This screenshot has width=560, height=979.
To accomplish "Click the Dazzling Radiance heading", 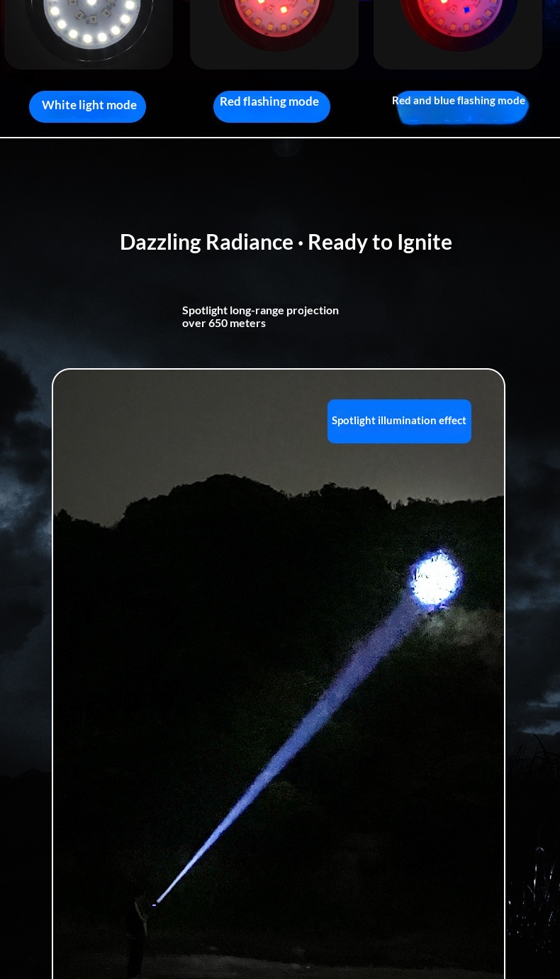I will tap(286, 242).
